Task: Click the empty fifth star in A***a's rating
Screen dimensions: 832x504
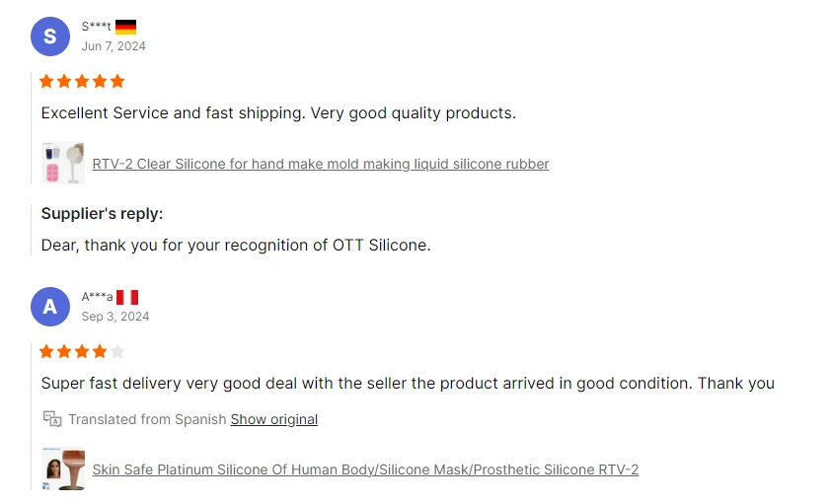Action: point(117,351)
